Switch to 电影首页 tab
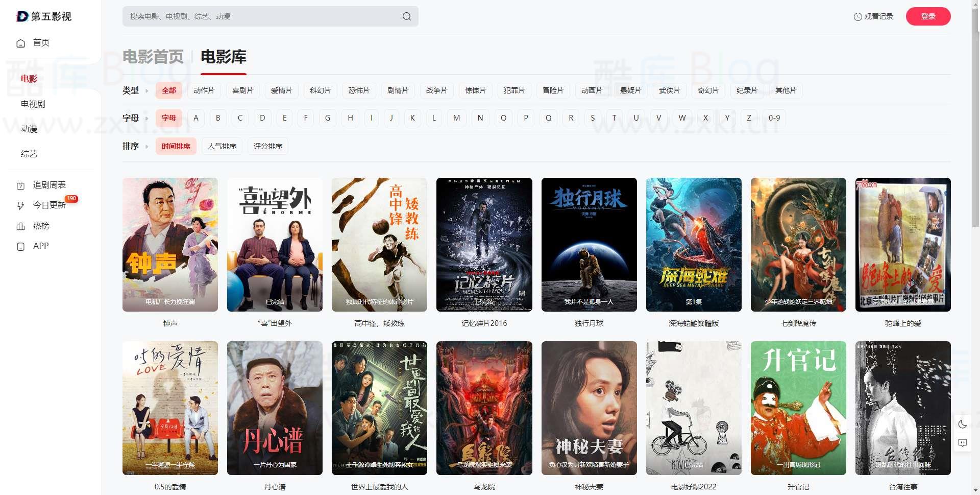 click(x=153, y=57)
